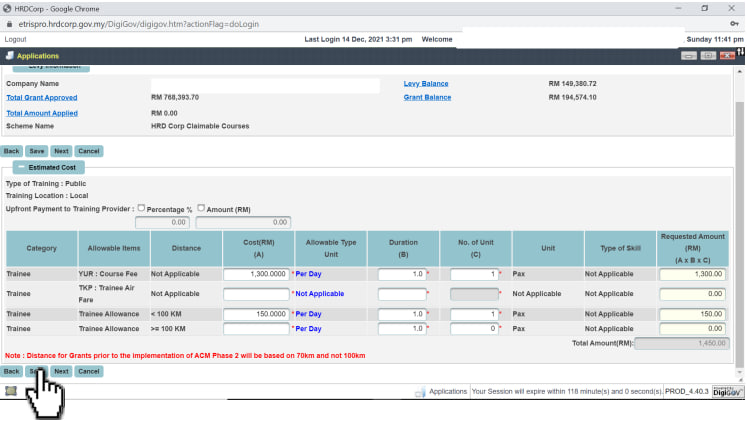Click the Category column header
747x422 pixels.
[41, 248]
